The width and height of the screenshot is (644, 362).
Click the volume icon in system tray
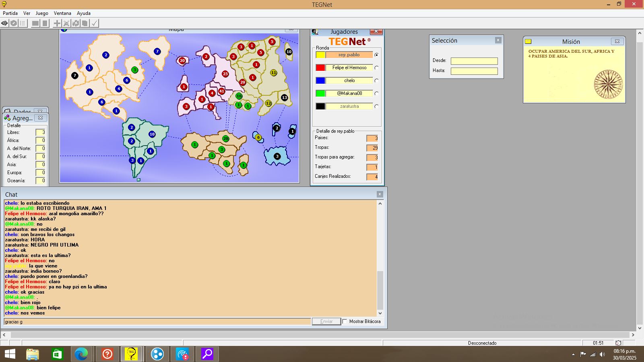[x=602, y=354]
